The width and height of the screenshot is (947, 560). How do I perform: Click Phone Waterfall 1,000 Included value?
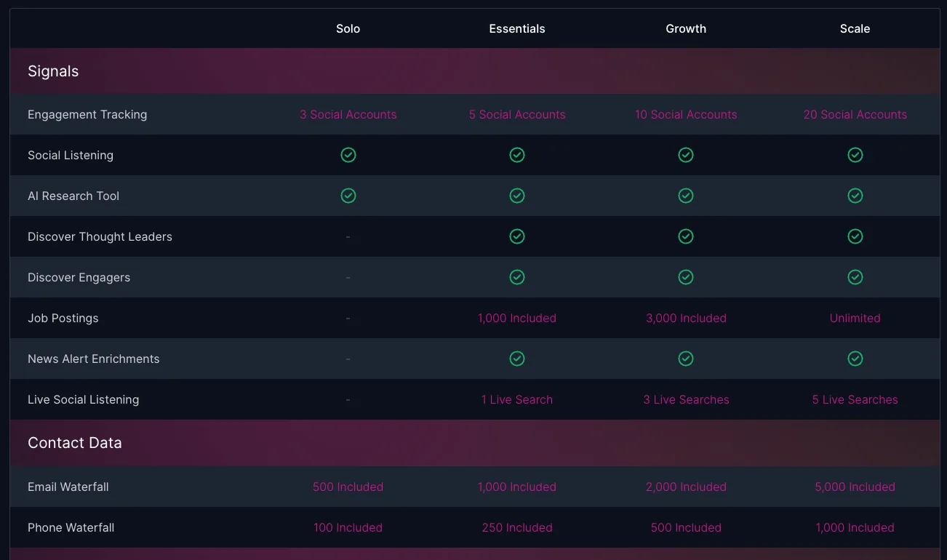[x=855, y=527]
